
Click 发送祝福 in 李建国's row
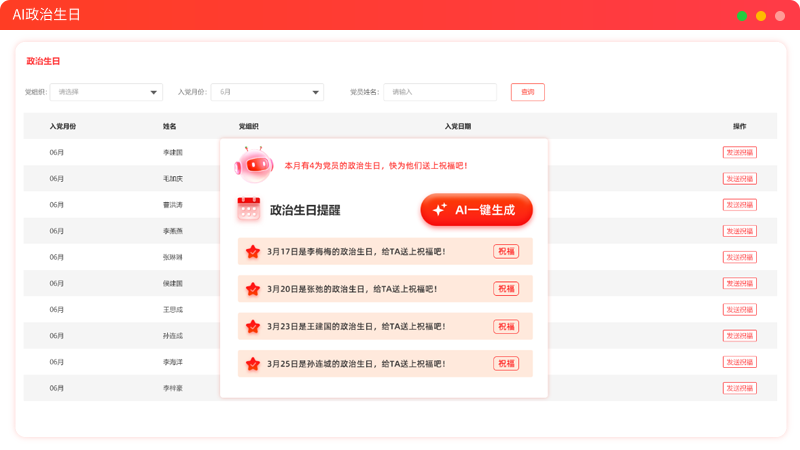(x=739, y=152)
